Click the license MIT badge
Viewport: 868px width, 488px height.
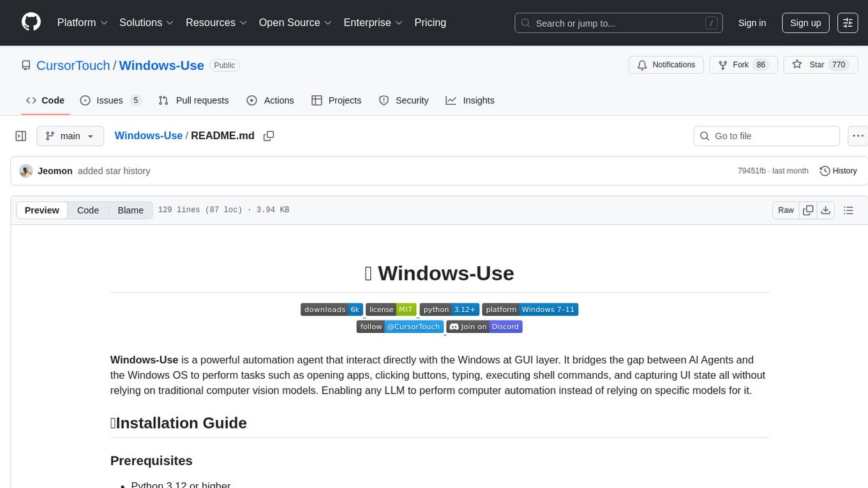(391, 310)
